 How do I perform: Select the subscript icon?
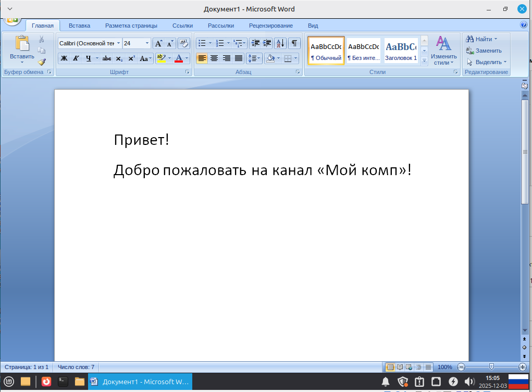[119, 58]
